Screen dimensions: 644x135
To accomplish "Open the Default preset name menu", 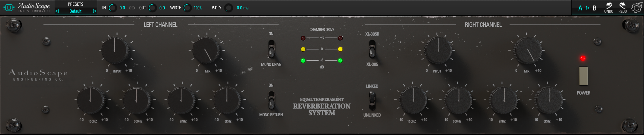I will tap(75, 11).
